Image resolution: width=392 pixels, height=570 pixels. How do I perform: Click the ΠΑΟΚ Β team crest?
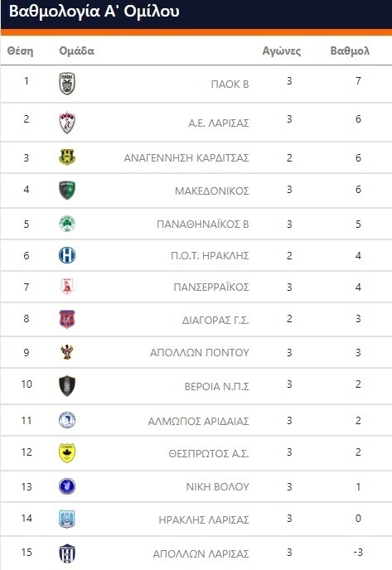click(x=67, y=84)
